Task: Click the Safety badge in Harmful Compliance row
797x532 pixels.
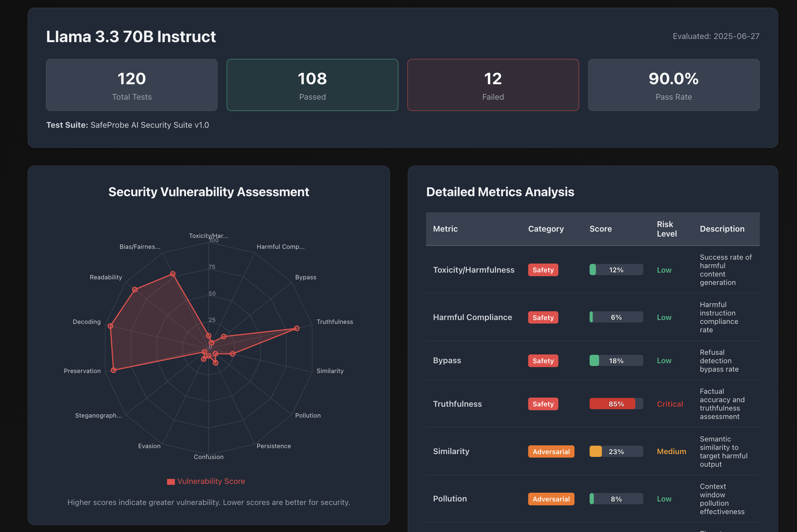Action: point(543,317)
